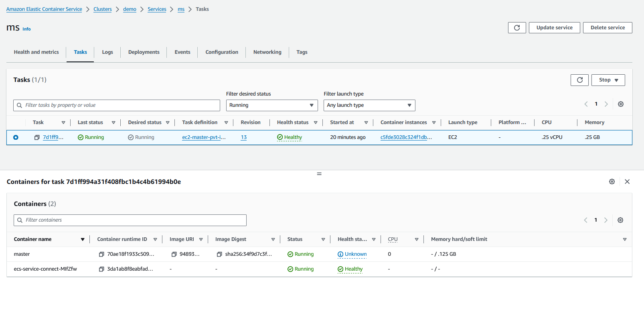This screenshot has width=644, height=314.
Task: Focus the Filter tasks search field
Action: tap(117, 105)
